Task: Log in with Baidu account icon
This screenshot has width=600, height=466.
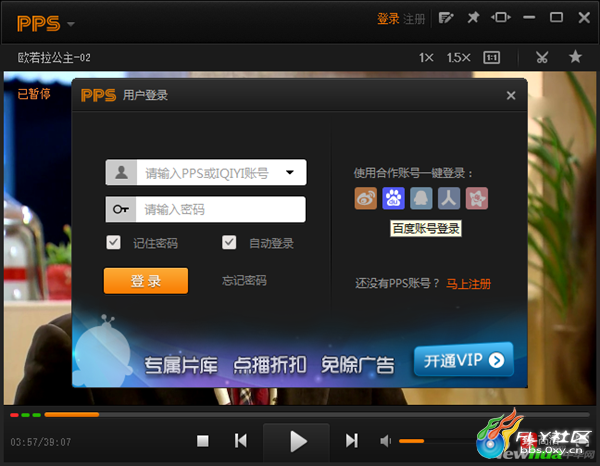Action: 393,198
